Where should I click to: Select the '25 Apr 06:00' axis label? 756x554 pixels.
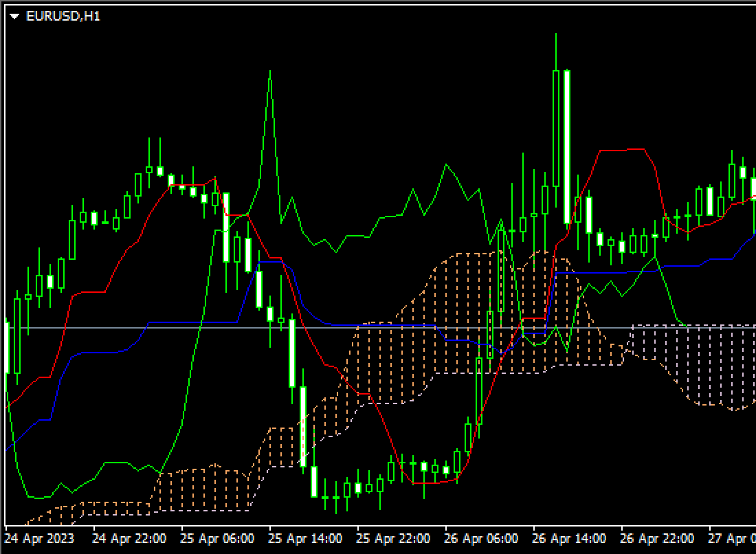point(217,539)
